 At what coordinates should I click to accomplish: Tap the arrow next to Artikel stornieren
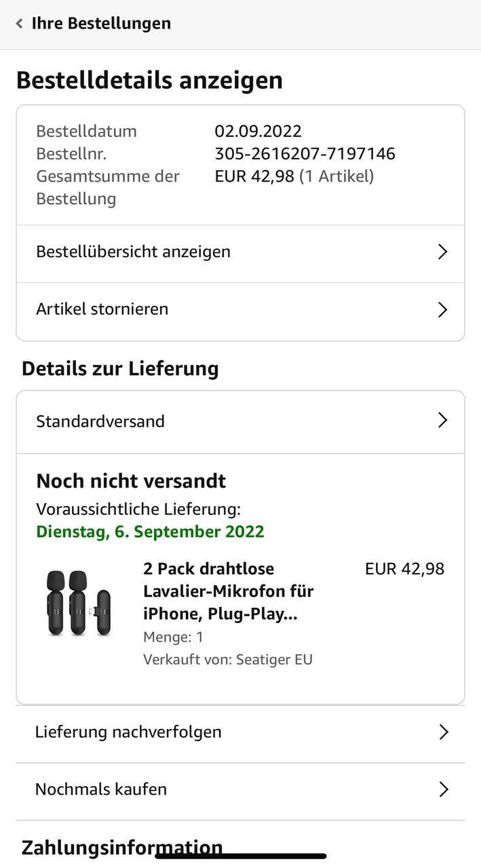click(443, 310)
